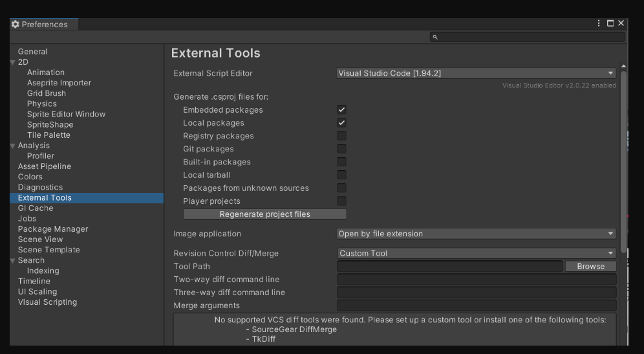The height and width of the screenshot is (354, 644).
Task: Click Three-way diff command line field
Action: pyautogui.click(x=477, y=293)
